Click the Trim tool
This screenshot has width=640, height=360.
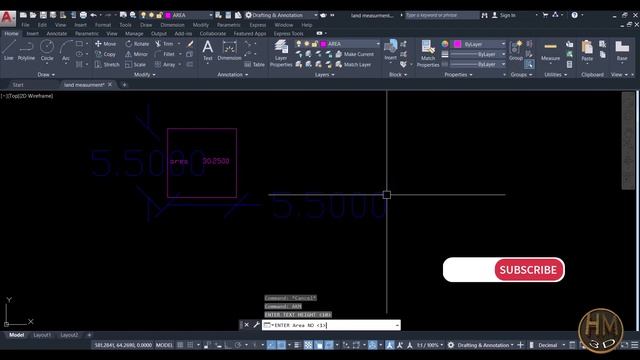pos(164,44)
